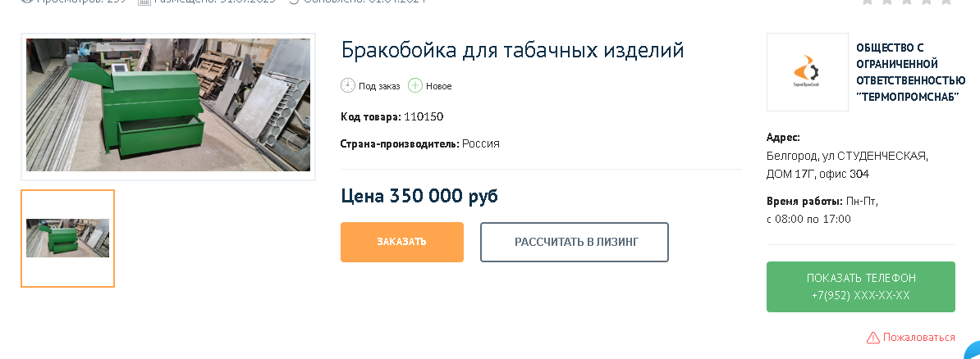The height and width of the screenshot is (359, 980).
Task: Select the small highlighted product thumbnail
Action: click(67, 239)
